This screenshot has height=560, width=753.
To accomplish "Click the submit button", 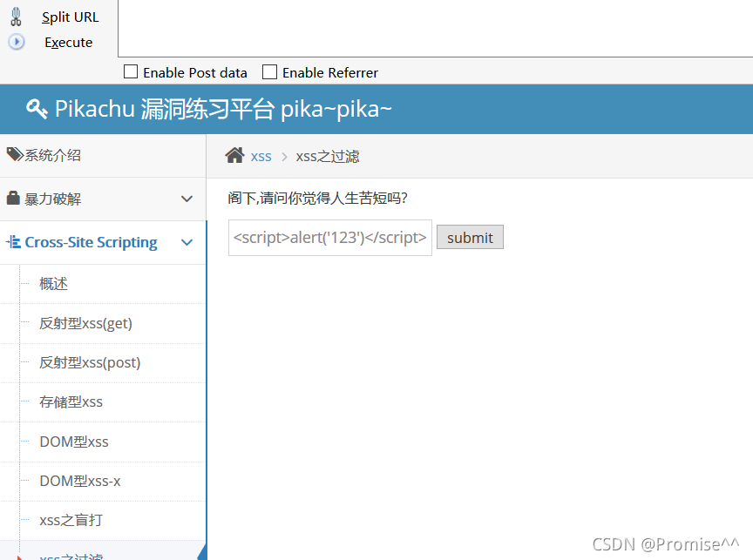I will tap(470, 237).
